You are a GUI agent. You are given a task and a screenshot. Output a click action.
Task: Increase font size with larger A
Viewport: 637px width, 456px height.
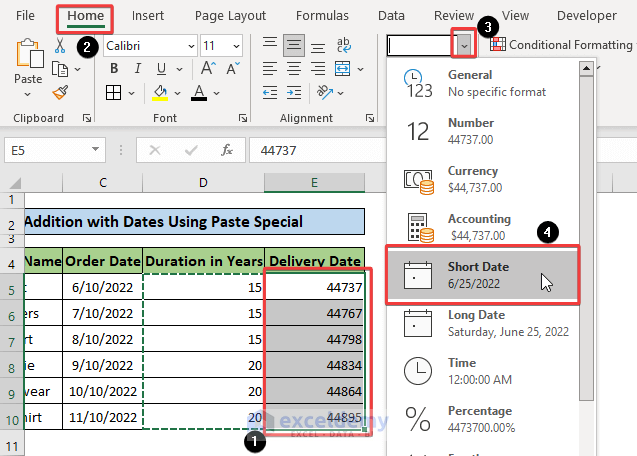208,68
